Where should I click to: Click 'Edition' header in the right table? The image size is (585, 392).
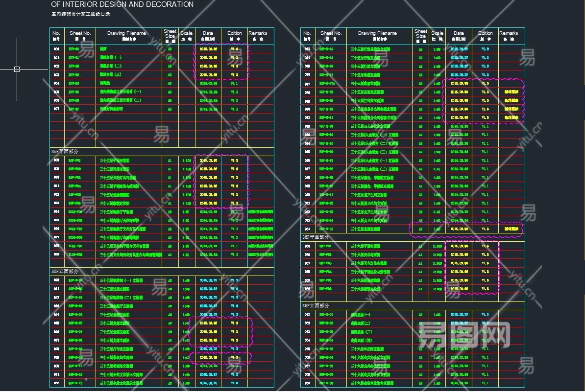pyautogui.click(x=485, y=36)
